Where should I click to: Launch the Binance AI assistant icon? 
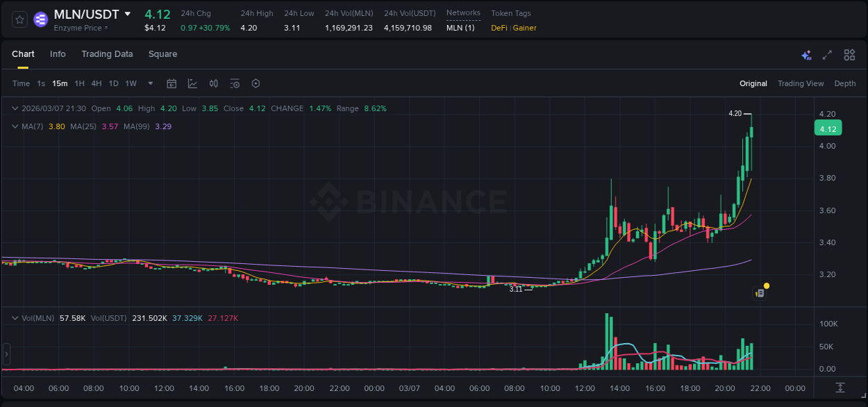(x=806, y=55)
